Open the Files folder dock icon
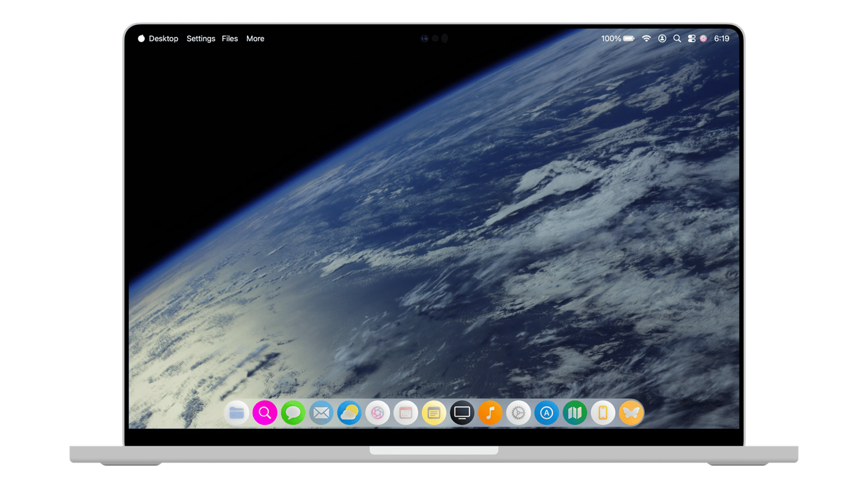The height and width of the screenshot is (488, 868). 237,413
